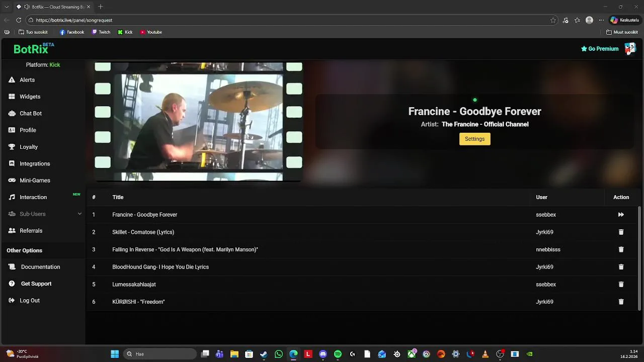This screenshot has height=362, width=644.
Task: Skip the current song Francine - Goodbye Forever
Action: [x=621, y=215]
